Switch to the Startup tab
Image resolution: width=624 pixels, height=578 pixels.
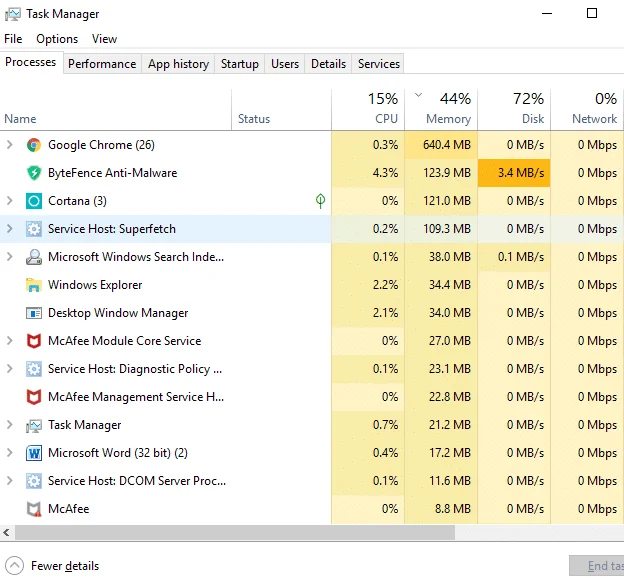[x=240, y=64]
